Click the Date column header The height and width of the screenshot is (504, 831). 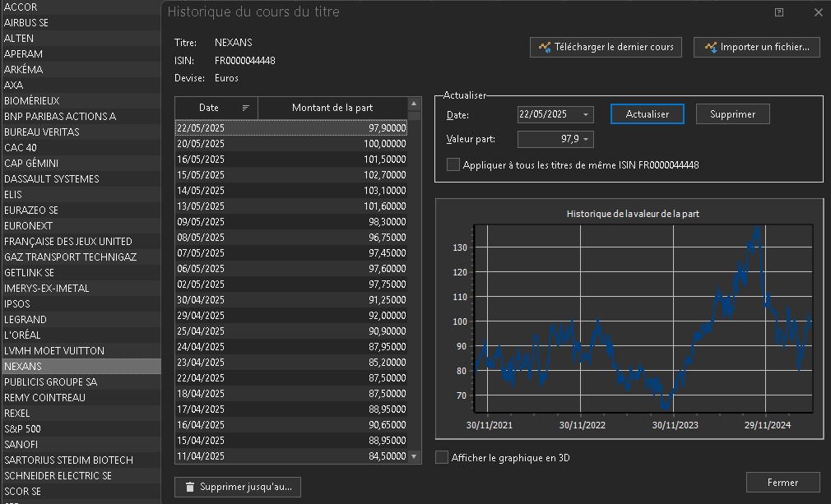point(216,108)
